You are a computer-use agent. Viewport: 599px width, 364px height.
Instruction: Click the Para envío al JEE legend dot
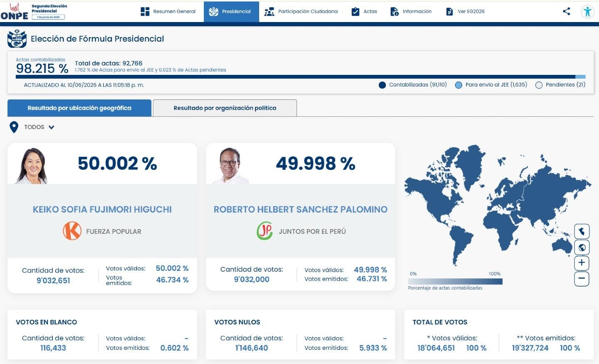click(x=458, y=85)
